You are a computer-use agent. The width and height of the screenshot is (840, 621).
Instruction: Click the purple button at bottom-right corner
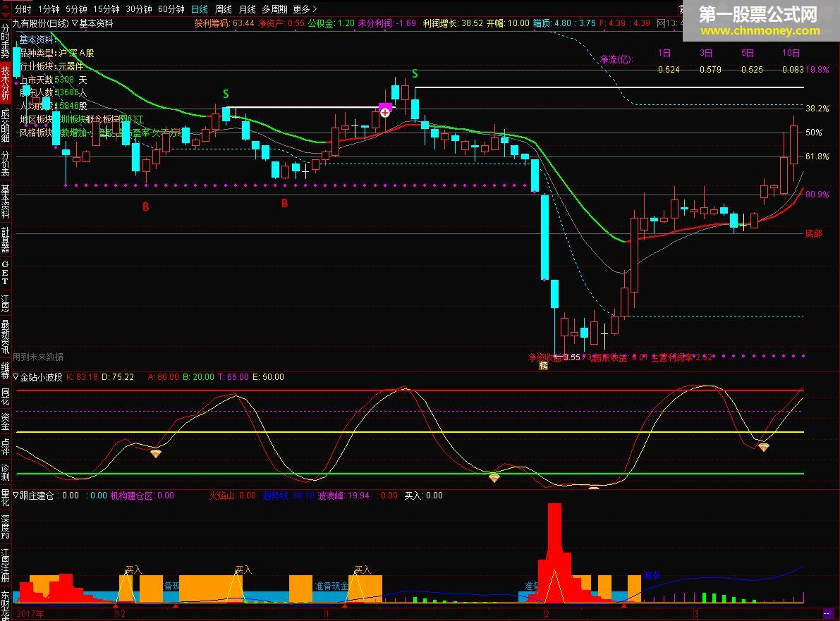click(828, 613)
